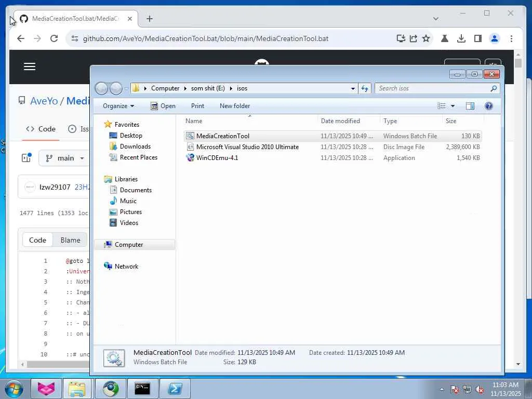Click the muted volume tray icon

tap(480, 390)
